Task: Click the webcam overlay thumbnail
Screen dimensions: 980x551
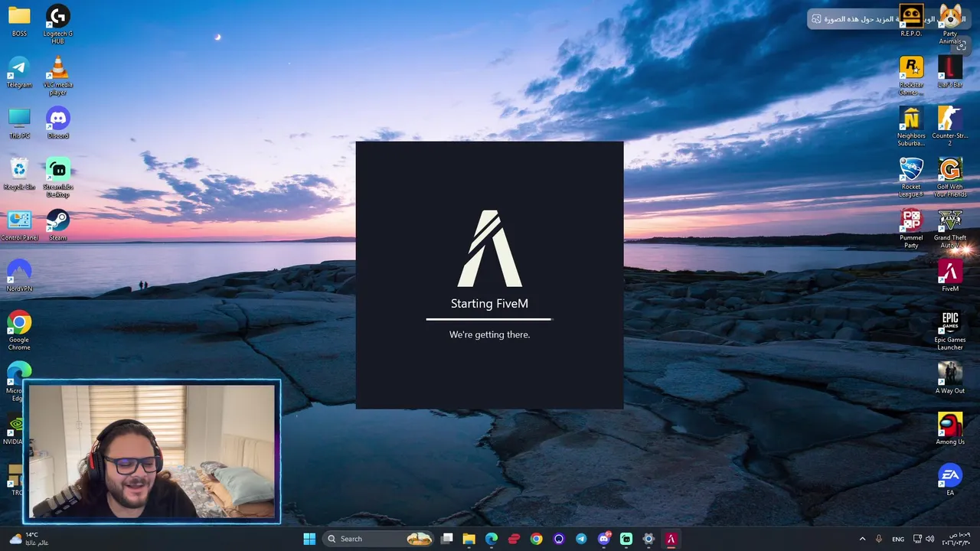Action: 152,452
